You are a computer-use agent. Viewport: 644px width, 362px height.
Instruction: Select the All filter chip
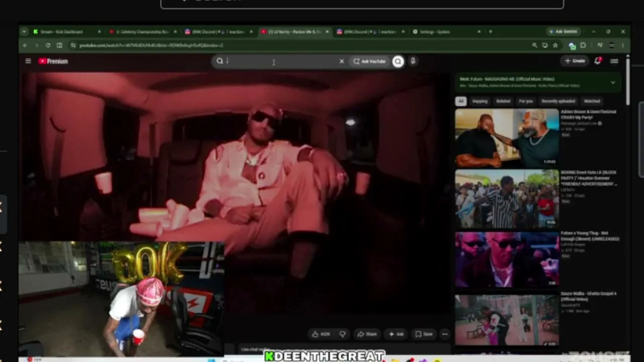point(460,101)
